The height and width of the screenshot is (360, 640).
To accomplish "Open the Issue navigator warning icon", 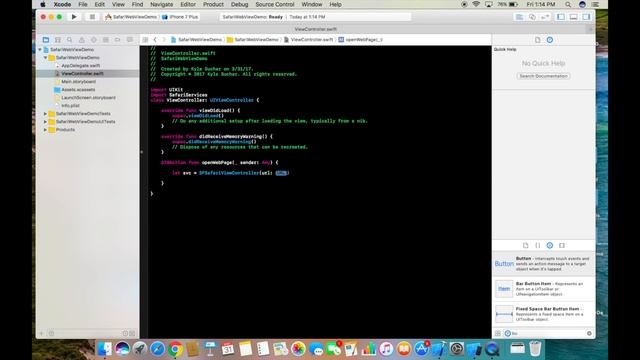I will click(x=82, y=40).
